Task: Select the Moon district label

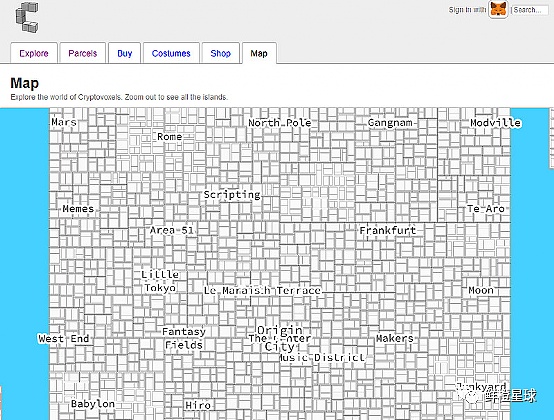Action: tap(481, 290)
